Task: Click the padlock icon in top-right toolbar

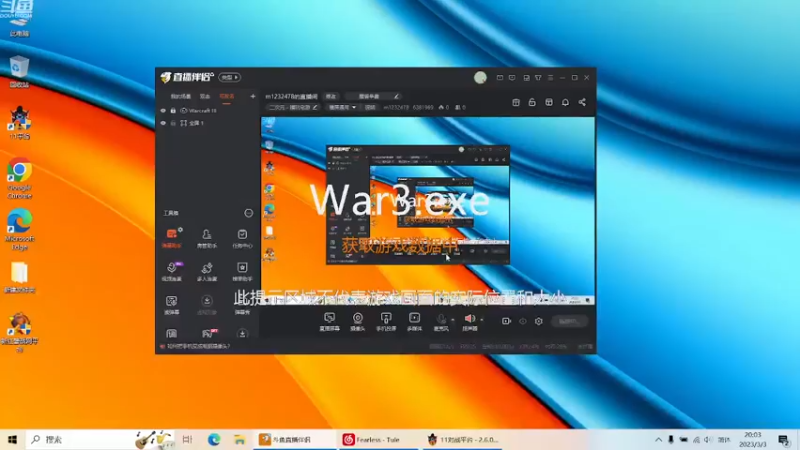Action: pos(532,103)
